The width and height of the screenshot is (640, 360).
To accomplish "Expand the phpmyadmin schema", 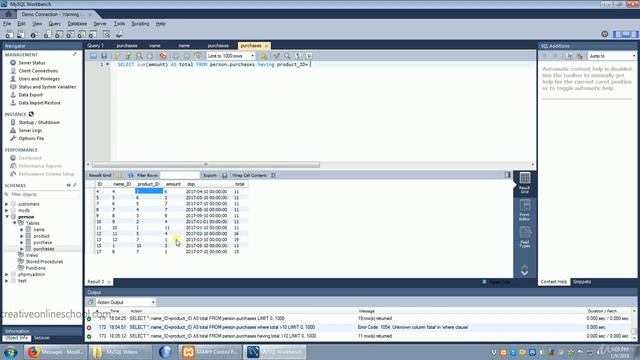I will coord(7,275).
